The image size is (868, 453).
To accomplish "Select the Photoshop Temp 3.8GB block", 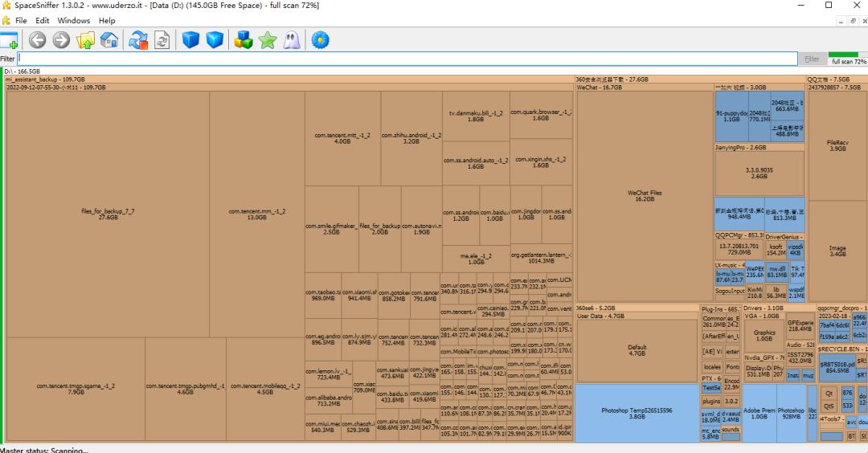I will pos(636,413).
